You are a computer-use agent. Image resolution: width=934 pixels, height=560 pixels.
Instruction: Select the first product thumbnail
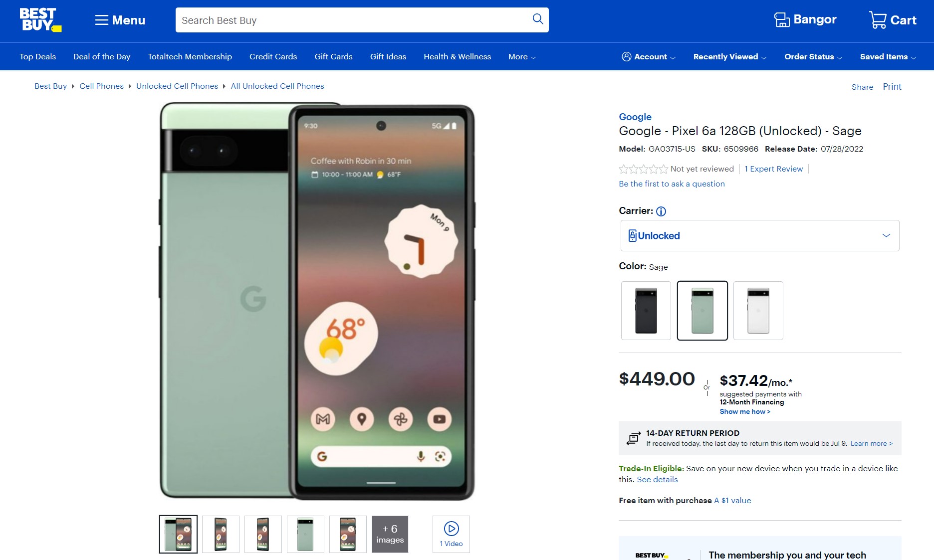click(178, 535)
